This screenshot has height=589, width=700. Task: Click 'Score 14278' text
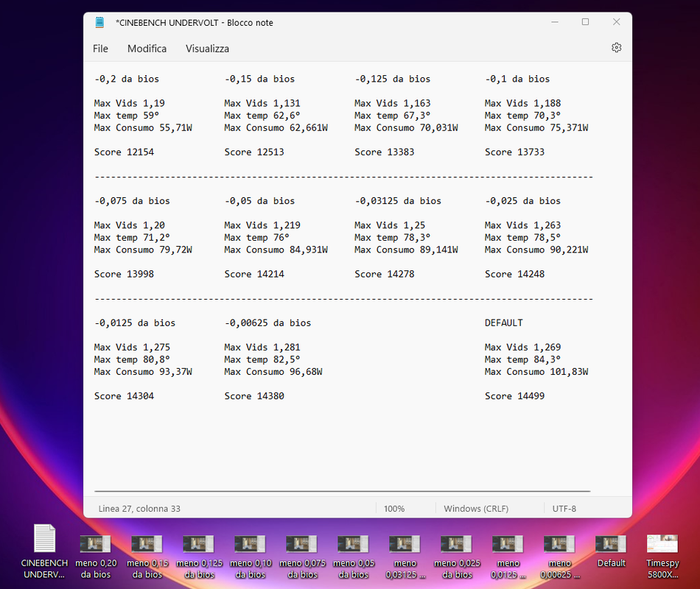[385, 274]
